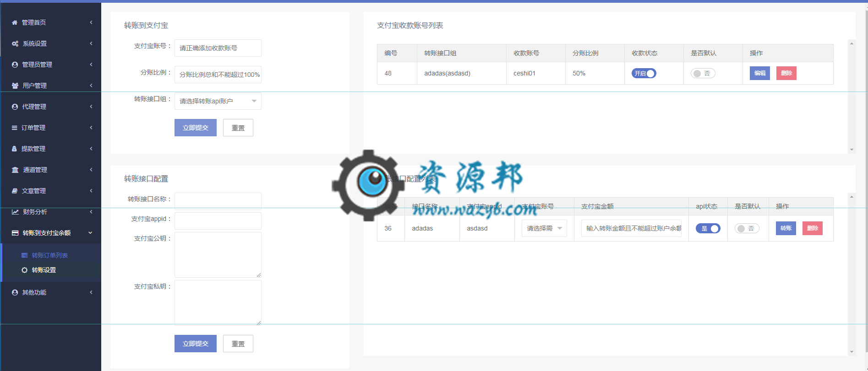Toggle the 开启 收款状态 switch for ceshi01

[x=644, y=73]
